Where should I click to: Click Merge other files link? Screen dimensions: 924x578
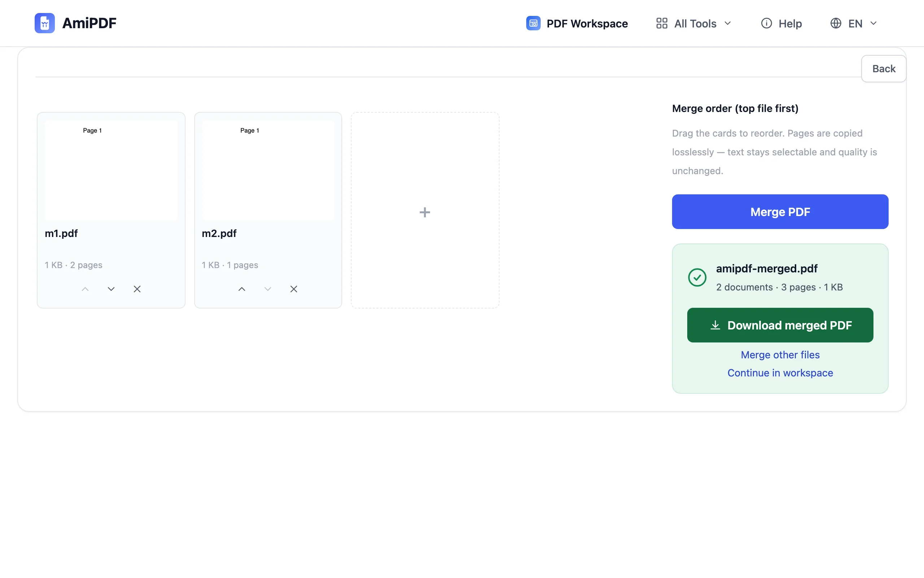pyautogui.click(x=780, y=355)
